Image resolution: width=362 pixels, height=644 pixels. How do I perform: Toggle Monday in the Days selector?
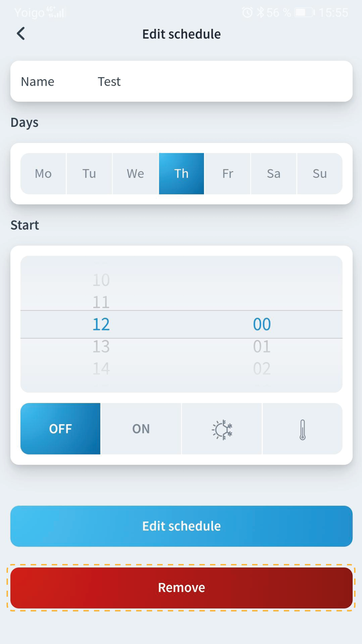point(43,174)
